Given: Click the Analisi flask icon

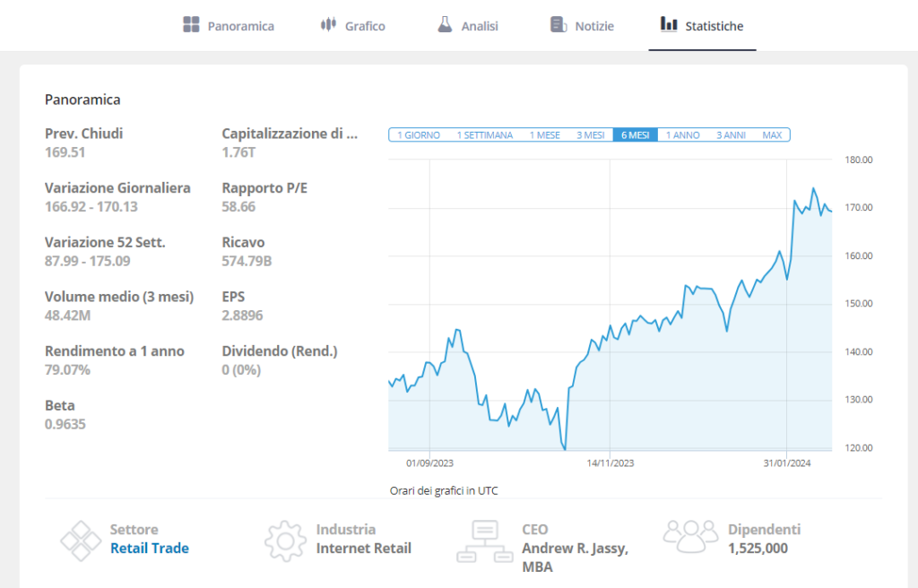Looking at the screenshot, I should click(x=445, y=24).
